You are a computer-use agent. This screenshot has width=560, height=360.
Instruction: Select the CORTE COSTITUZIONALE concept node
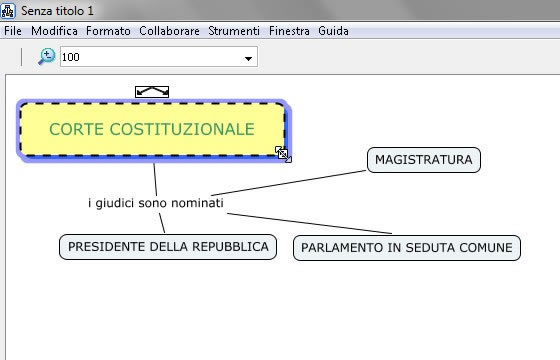[x=152, y=129]
